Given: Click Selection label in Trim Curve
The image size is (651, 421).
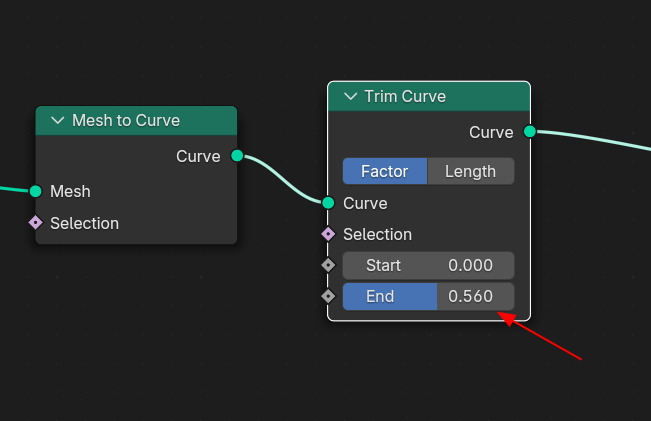Looking at the screenshot, I should click(377, 235).
